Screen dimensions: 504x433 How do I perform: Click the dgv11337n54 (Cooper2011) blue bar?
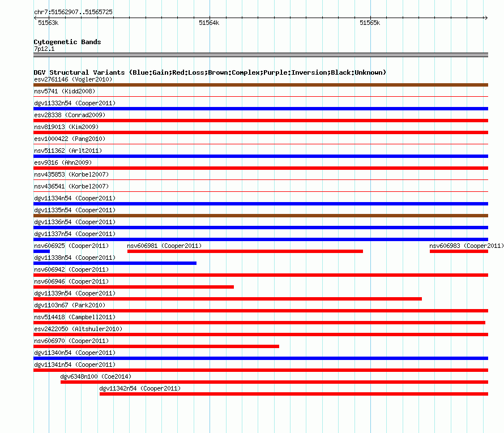(260, 239)
